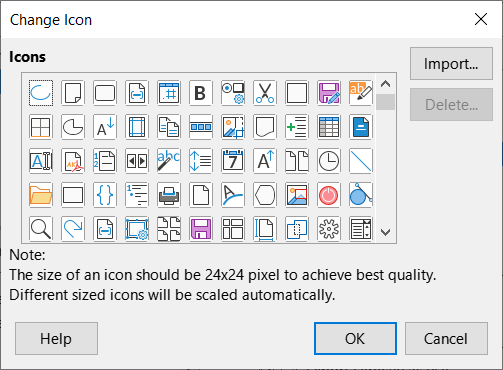The image size is (503, 370).
Task: Pick the PDF export icon
Action: click(73, 161)
